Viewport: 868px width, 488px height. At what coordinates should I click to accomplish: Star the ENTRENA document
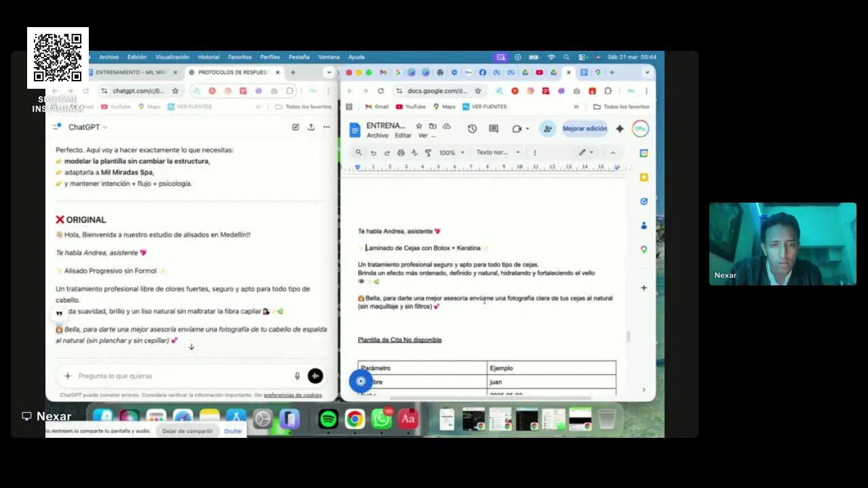[x=418, y=126]
